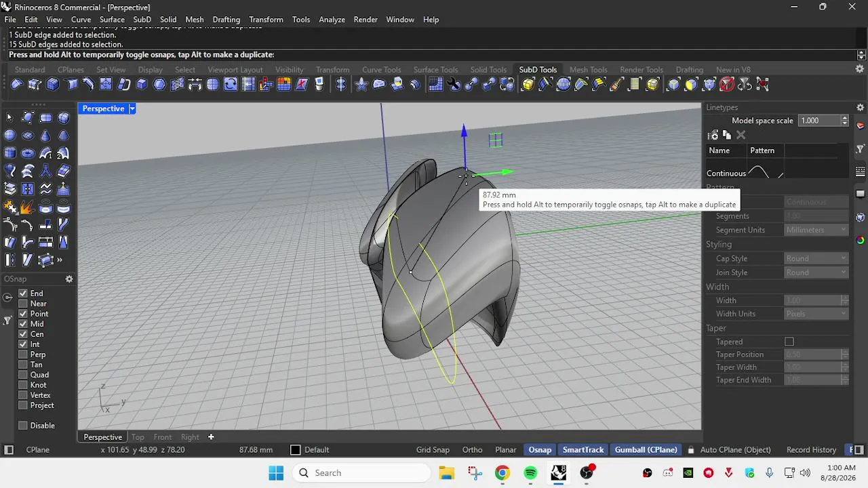Click the multicolored grid toolbar icon
Image resolution: width=868 pixels, height=488 pixels.
284,85
